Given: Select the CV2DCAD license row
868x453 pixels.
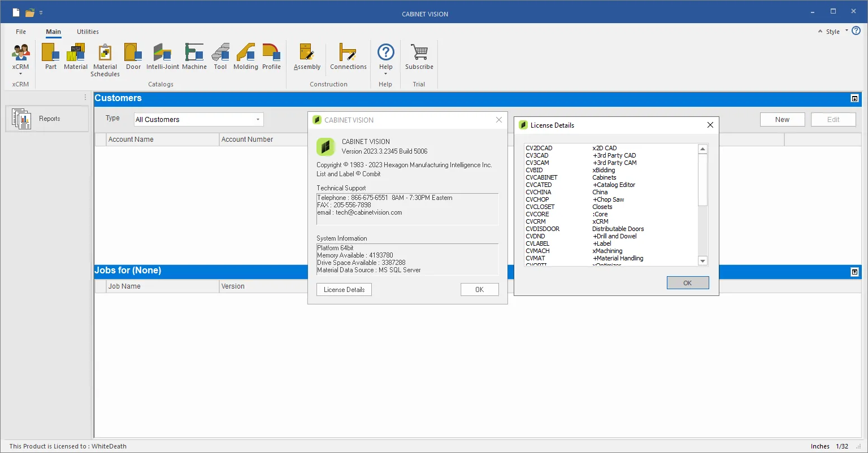Looking at the screenshot, I should coord(611,148).
